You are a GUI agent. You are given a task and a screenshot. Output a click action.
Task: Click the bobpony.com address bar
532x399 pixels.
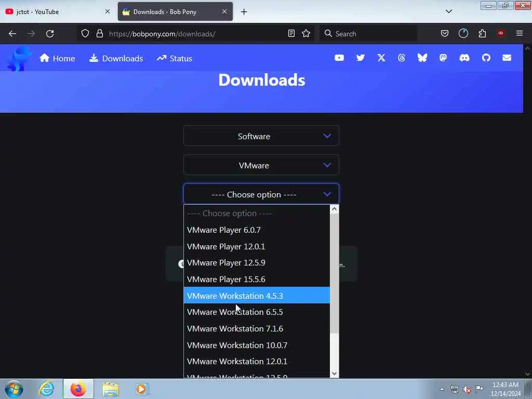pos(196,34)
